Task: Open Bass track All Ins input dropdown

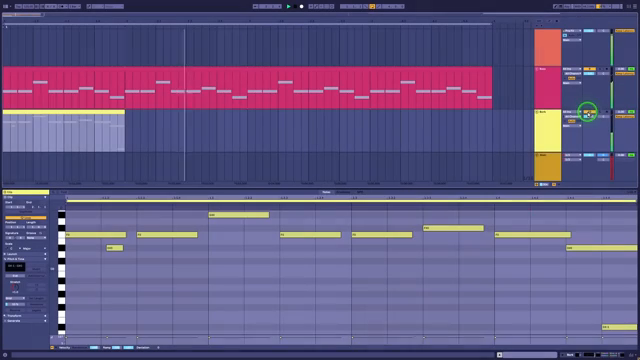Action: tap(572, 69)
